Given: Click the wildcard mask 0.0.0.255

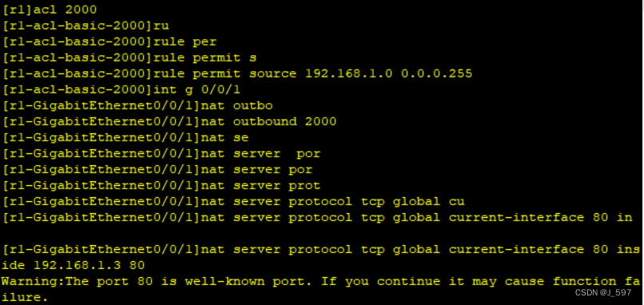Looking at the screenshot, I should point(437,73).
